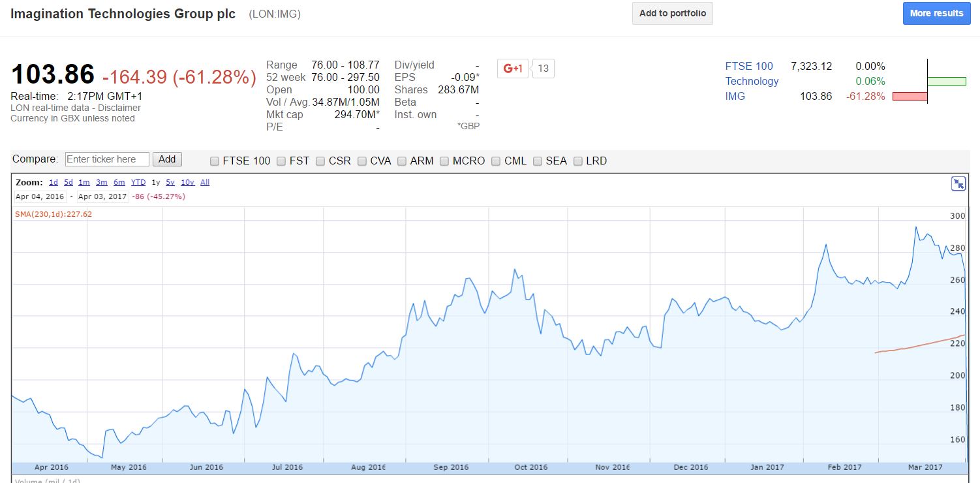Enable LRD comparison checkbox
The height and width of the screenshot is (483, 980).
577,161
